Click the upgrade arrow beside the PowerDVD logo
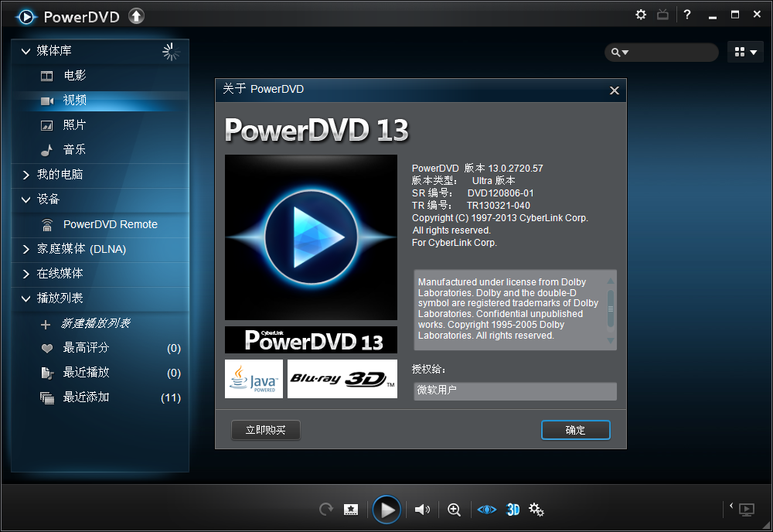The width and height of the screenshot is (773, 532). pos(136,15)
